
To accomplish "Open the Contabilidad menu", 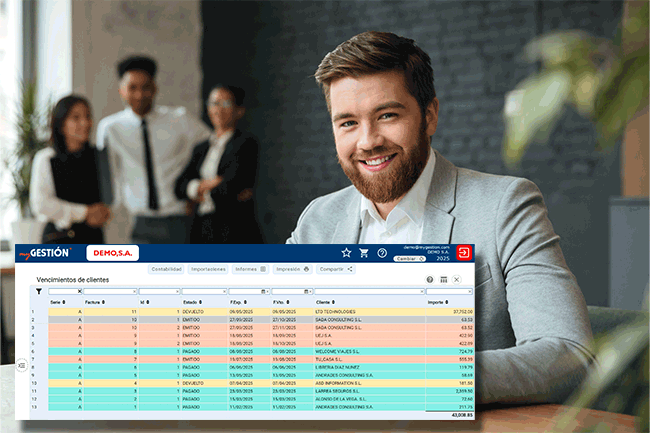I will click(166, 269).
